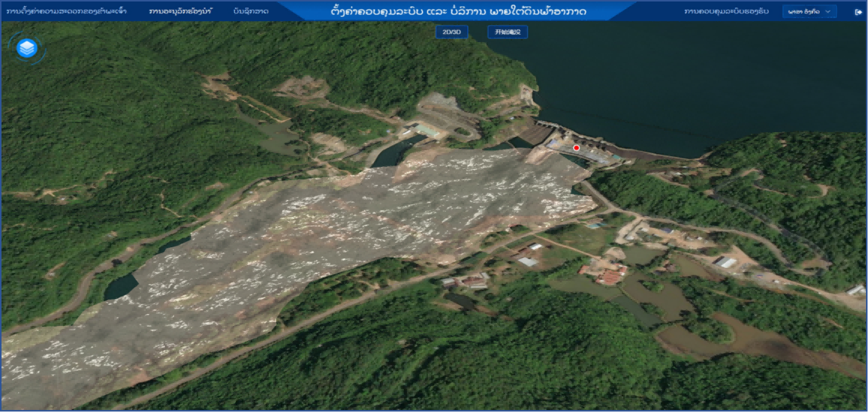Viewport: 868px width, 412px height.
Task: Toggle the 2D/3D map view
Action: click(452, 32)
